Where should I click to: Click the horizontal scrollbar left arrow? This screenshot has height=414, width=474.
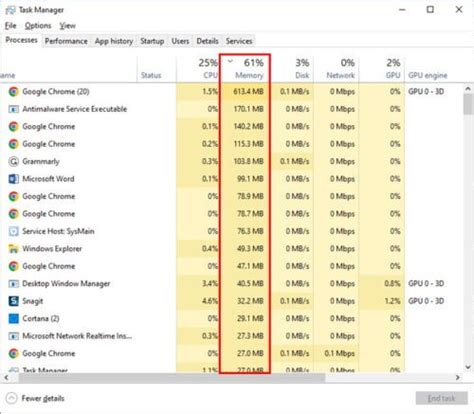(6, 378)
